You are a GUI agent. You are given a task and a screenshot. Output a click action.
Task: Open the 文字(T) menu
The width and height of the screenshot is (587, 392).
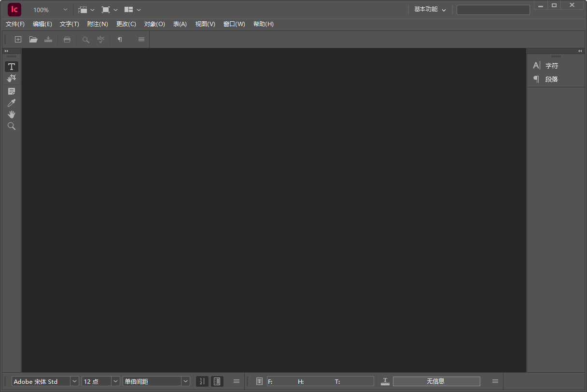[x=70, y=24]
